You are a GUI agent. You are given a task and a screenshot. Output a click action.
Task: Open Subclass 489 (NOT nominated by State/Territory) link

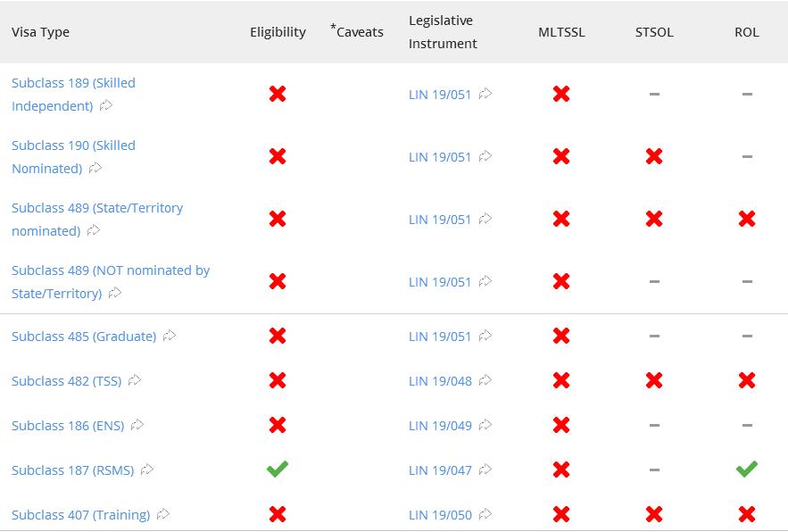(x=111, y=281)
